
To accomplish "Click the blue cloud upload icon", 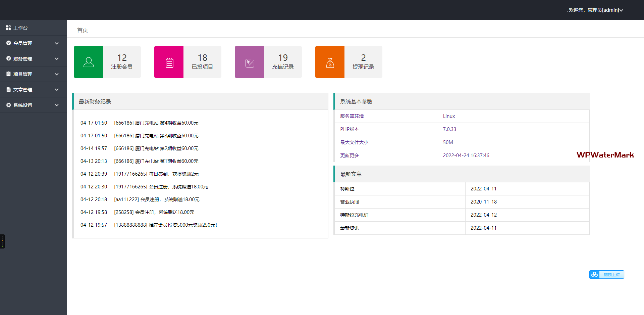I will coord(594,275).
